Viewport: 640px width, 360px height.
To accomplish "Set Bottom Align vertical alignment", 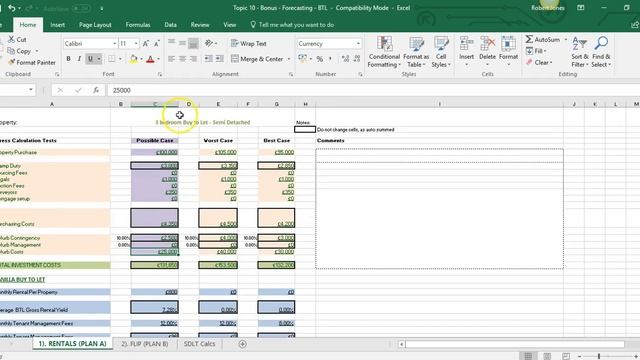I will point(193,43).
